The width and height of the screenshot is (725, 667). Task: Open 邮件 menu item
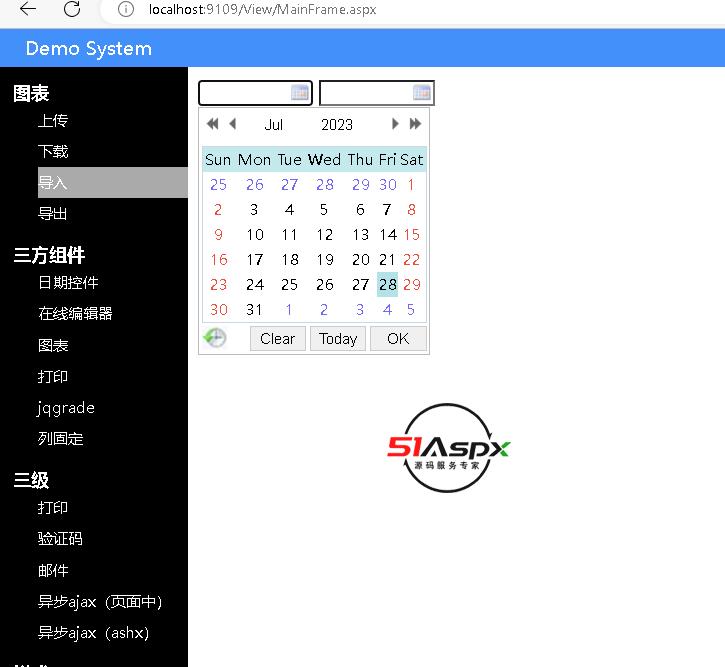pos(53,570)
